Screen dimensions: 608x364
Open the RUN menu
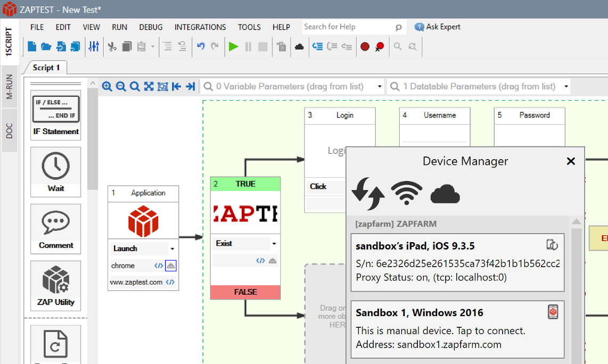pyautogui.click(x=119, y=27)
